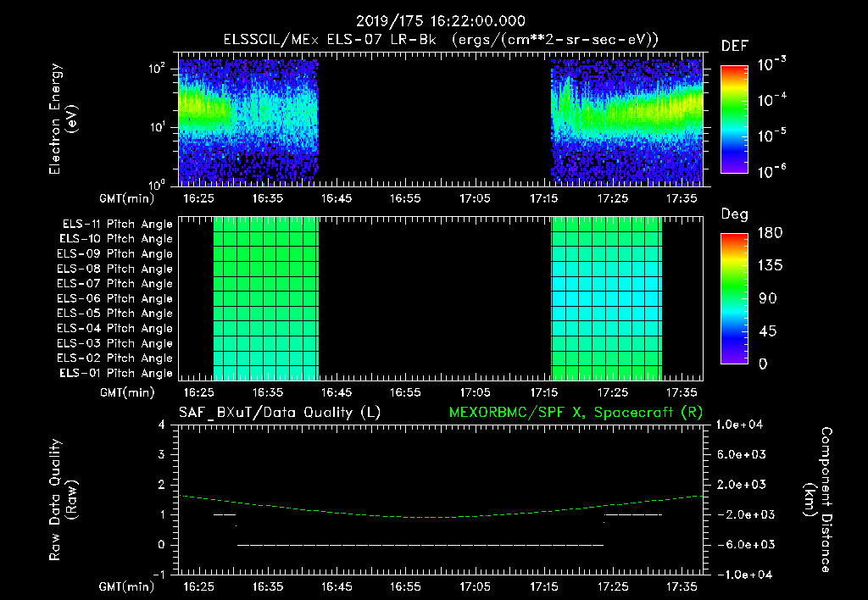Select GMT(min) label under the pitch angle panel
The height and width of the screenshot is (600, 868).
click(x=127, y=393)
